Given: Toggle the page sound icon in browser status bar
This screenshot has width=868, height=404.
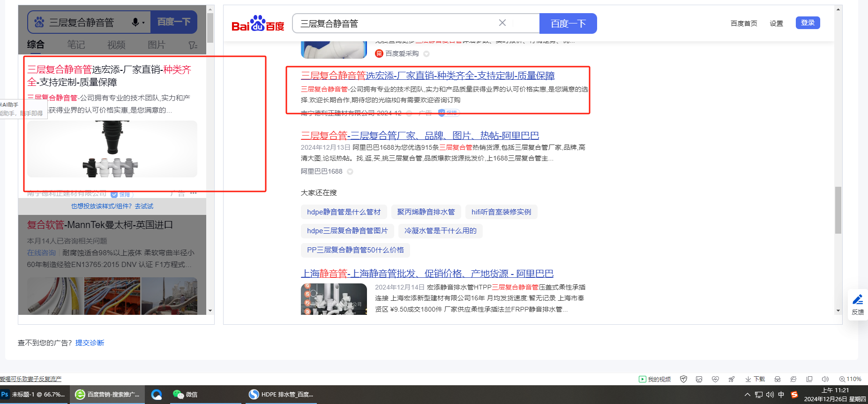Looking at the screenshot, I should click(825, 379).
